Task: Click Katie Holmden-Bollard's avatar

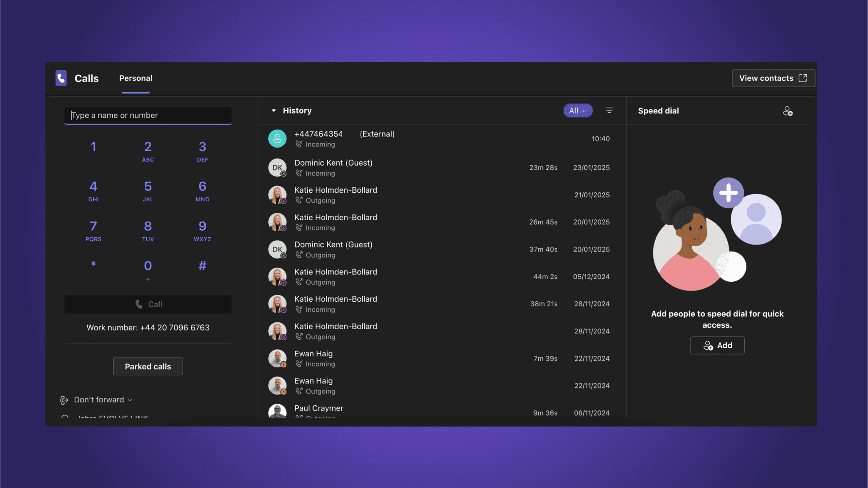Action: 277,195
